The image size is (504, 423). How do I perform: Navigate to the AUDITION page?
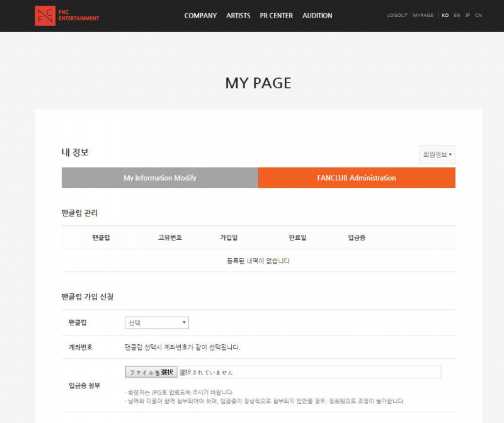tap(317, 16)
